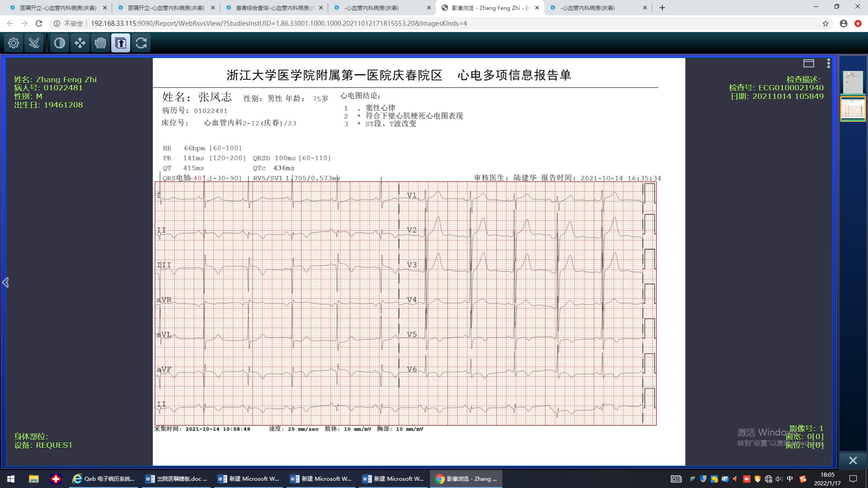Open Qeb 电子病历系统 in taskbar

pyautogui.click(x=104, y=479)
